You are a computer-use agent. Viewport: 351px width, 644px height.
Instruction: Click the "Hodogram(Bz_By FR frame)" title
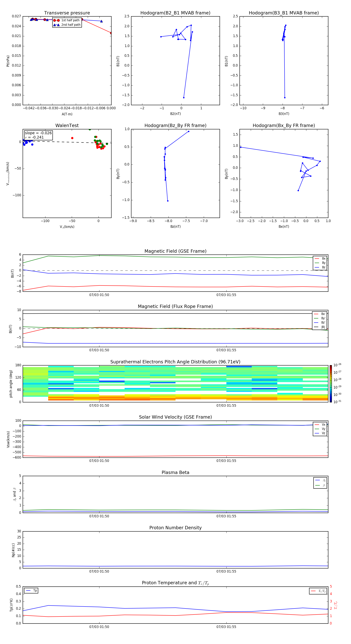coord(175,125)
